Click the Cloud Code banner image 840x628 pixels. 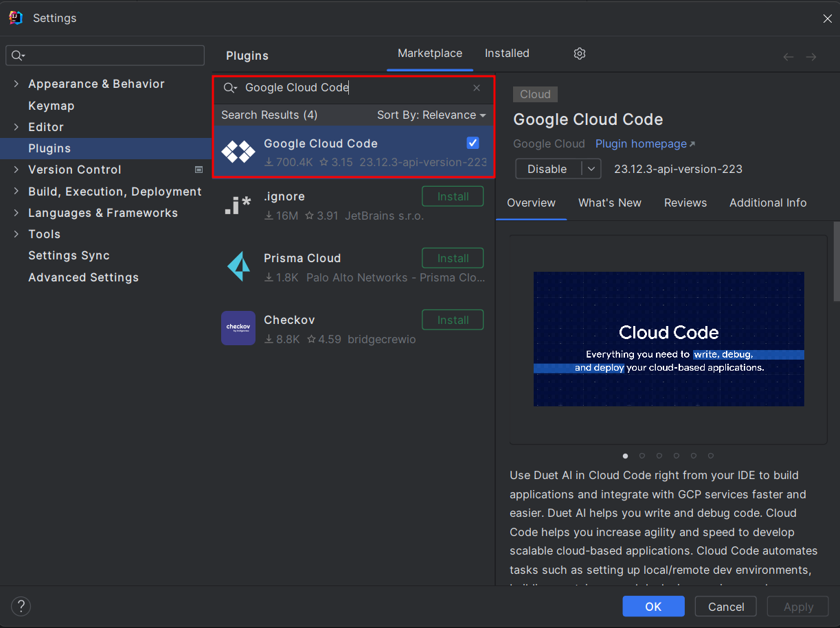coord(669,339)
